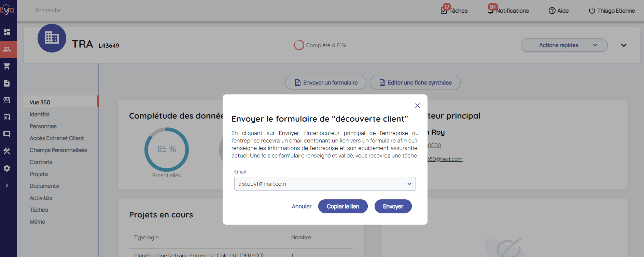Click the shopping cart sidebar icon

point(7,66)
